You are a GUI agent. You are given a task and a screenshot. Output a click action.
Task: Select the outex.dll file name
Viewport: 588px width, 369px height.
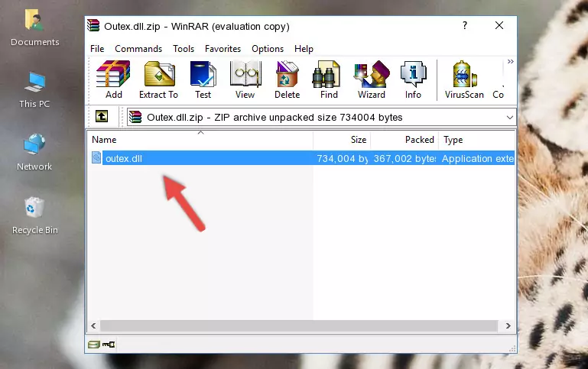[x=124, y=158]
